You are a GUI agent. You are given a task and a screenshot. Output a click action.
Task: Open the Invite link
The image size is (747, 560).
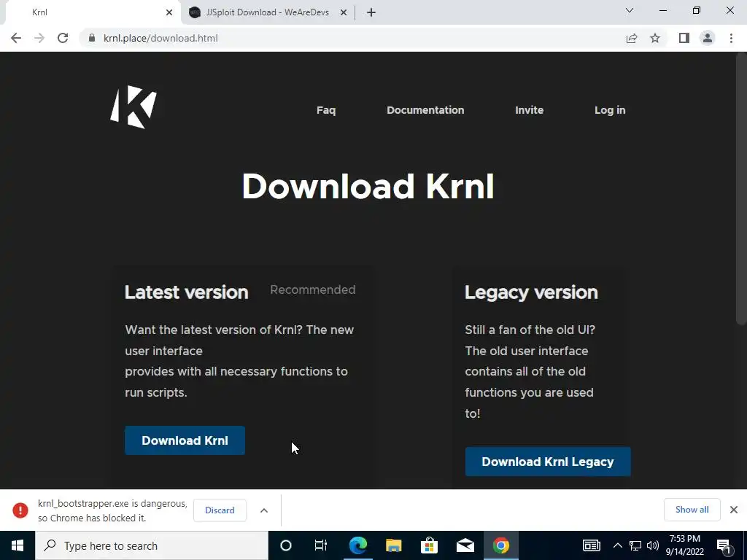530,110
